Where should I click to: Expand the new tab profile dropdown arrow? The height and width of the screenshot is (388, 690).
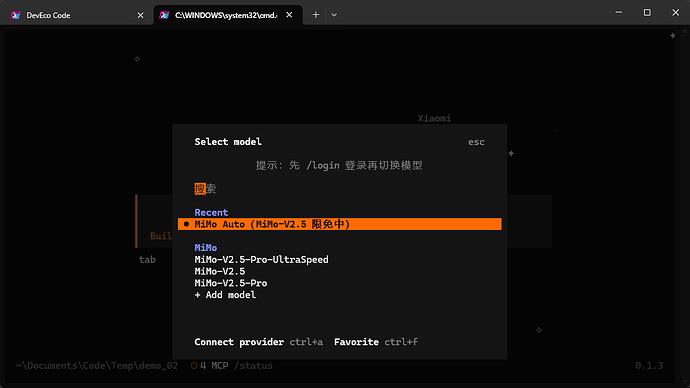[334, 15]
